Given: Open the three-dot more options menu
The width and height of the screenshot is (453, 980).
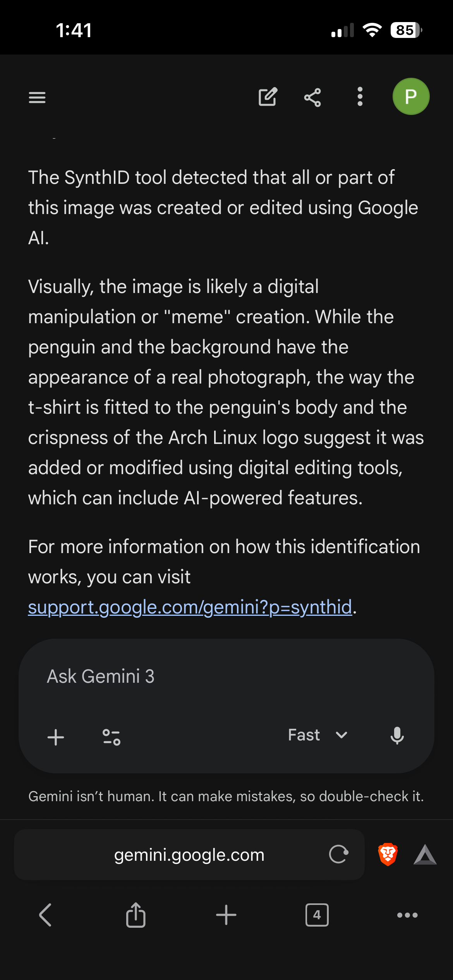Looking at the screenshot, I should pyautogui.click(x=360, y=97).
